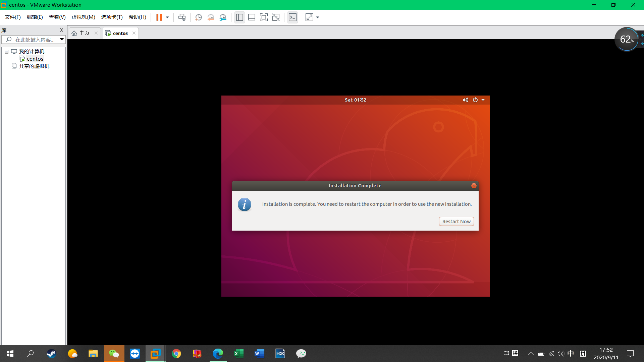Image resolution: width=644 pixels, height=362 pixels.
Task: Open the power options dropdown arrow
Action: (x=167, y=17)
